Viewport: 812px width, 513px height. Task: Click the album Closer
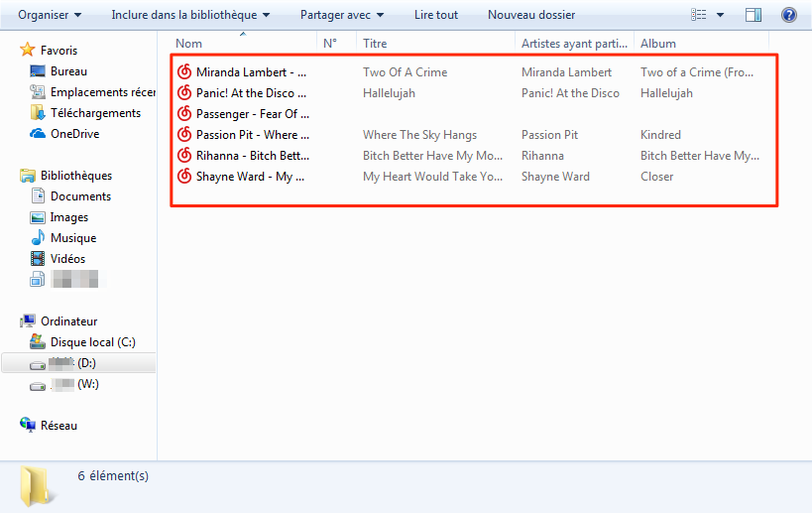pyautogui.click(x=656, y=177)
